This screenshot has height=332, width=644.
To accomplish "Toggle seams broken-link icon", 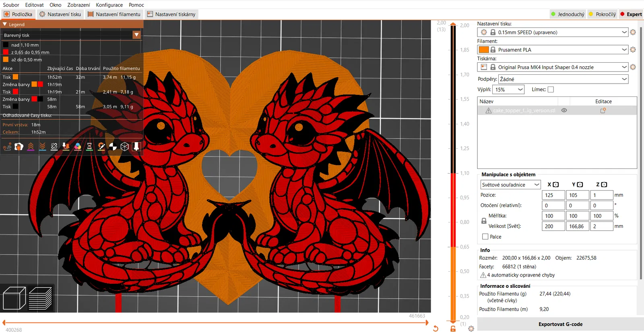I will pos(54,147).
